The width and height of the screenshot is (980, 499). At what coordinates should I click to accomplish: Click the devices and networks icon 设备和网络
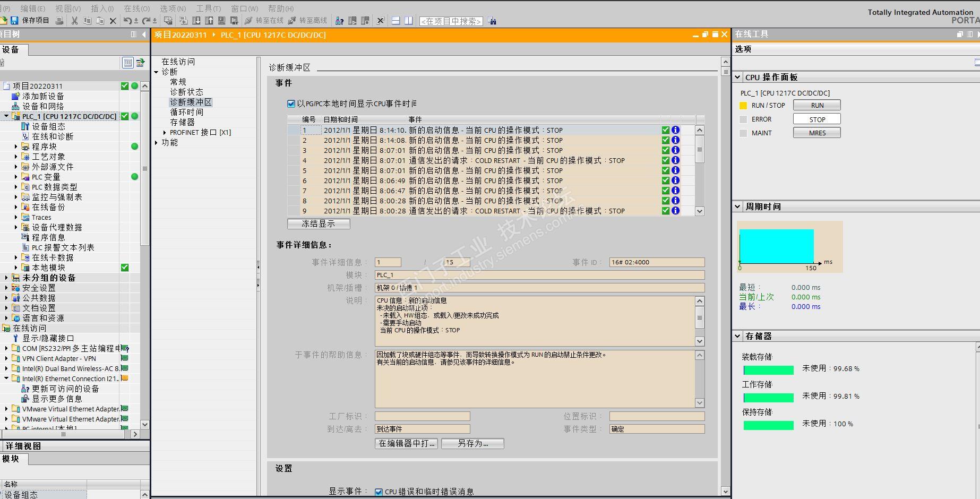tap(15, 106)
